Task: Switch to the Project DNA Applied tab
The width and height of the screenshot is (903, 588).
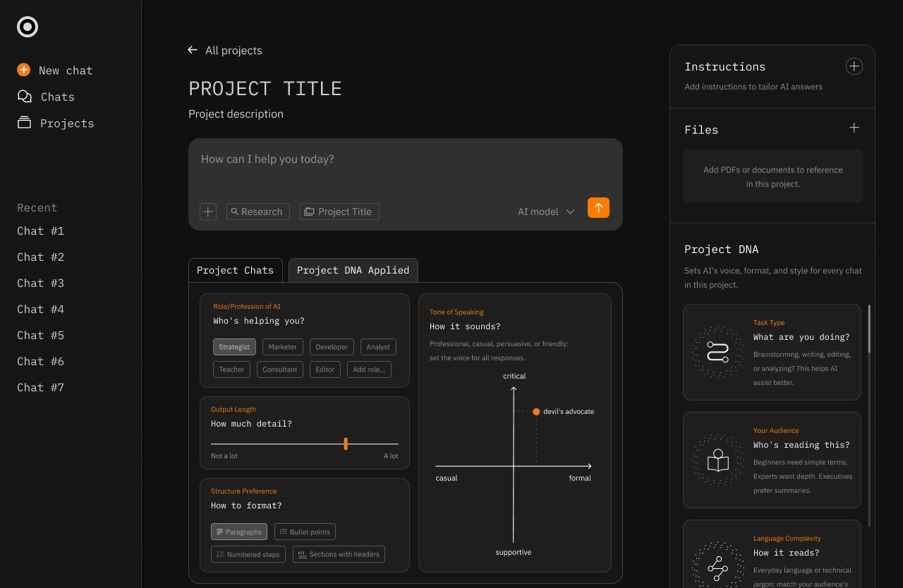Action: pyautogui.click(x=353, y=270)
